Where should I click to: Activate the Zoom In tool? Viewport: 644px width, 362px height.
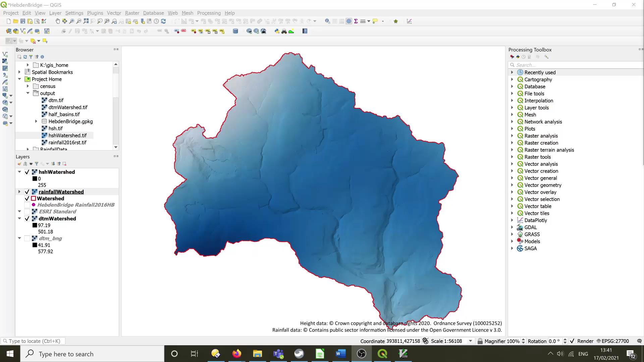pos(71,21)
